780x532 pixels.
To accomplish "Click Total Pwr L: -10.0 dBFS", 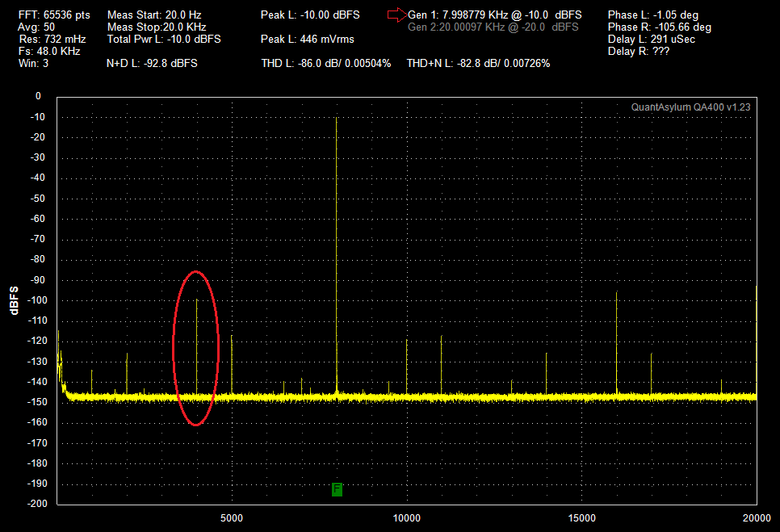I will 164,39.
